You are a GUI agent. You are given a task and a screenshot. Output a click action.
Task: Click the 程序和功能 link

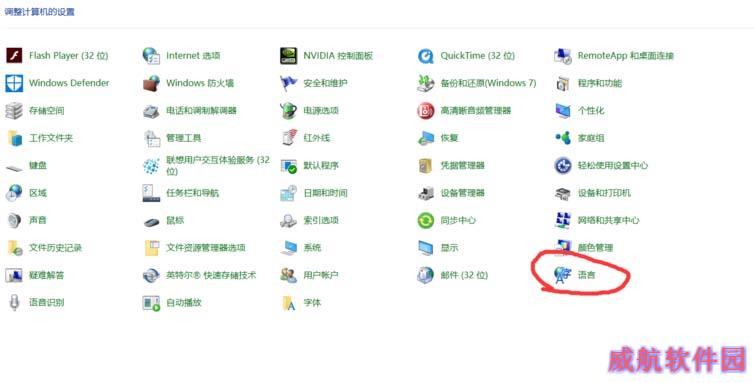(600, 83)
